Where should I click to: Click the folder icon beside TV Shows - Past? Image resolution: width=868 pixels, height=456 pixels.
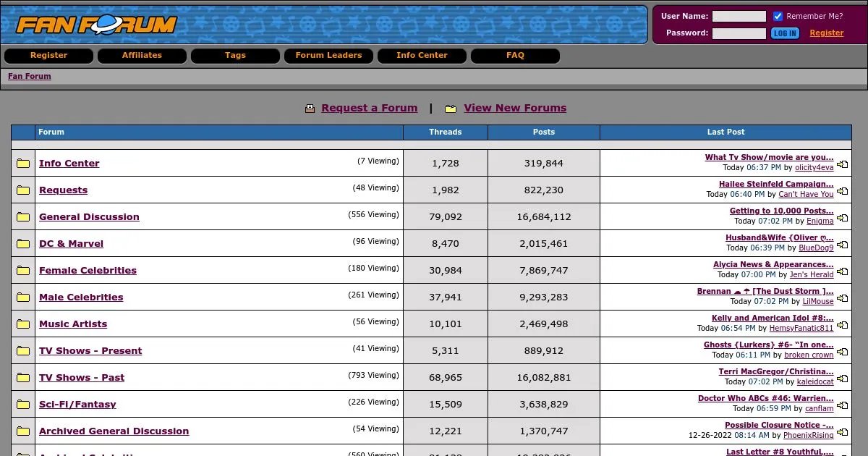23,378
